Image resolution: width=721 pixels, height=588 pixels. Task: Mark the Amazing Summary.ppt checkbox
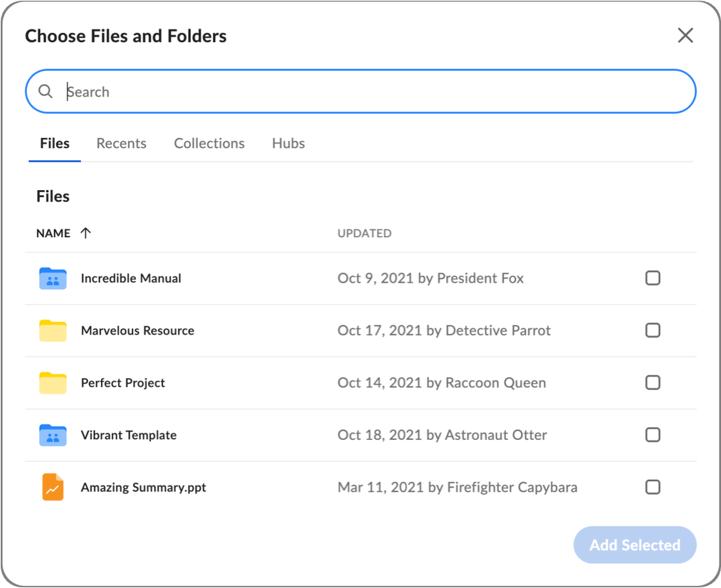point(653,488)
